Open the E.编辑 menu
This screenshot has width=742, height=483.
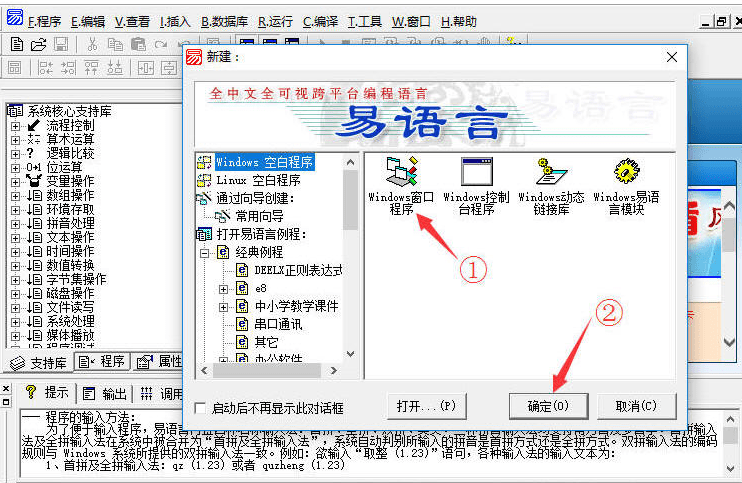tap(88, 22)
